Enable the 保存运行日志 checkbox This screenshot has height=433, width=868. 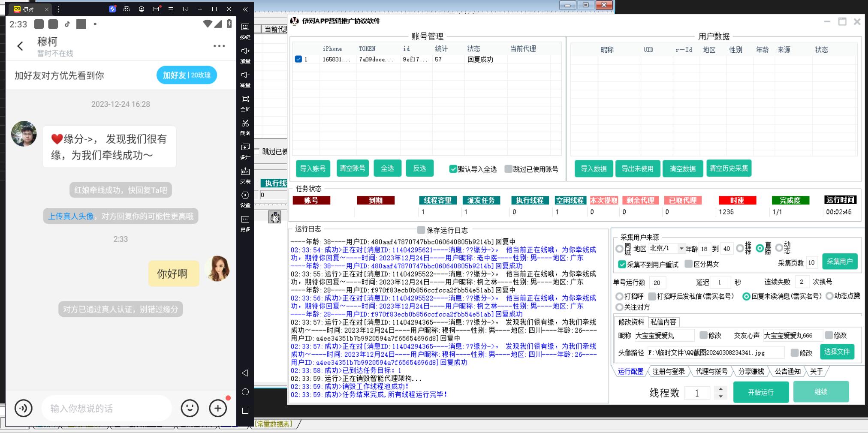(x=421, y=230)
